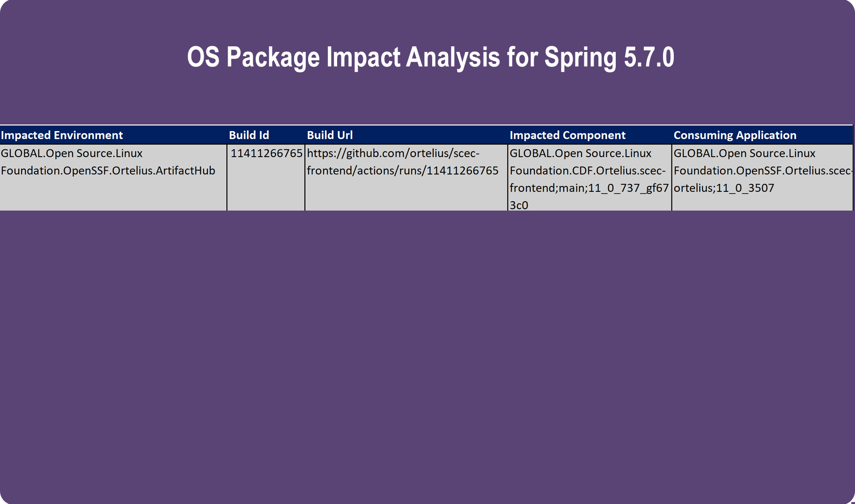This screenshot has width=855, height=504.
Task: Open the github.com/ortelius build URL link
Action: coord(393,153)
